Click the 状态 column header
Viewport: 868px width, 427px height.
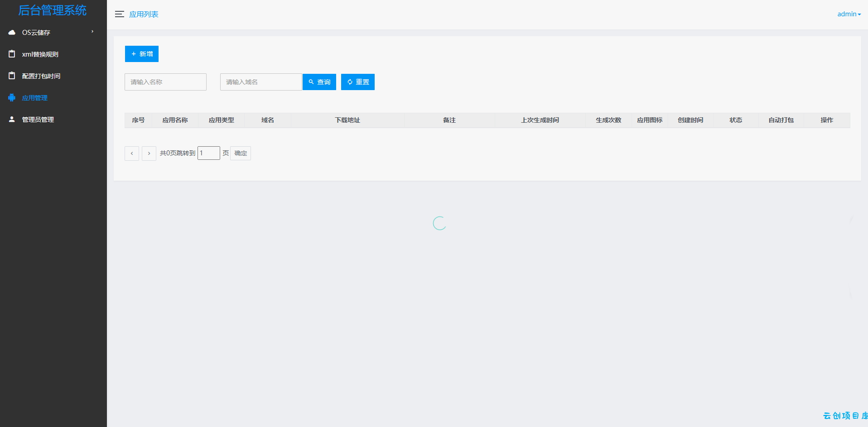(x=736, y=120)
